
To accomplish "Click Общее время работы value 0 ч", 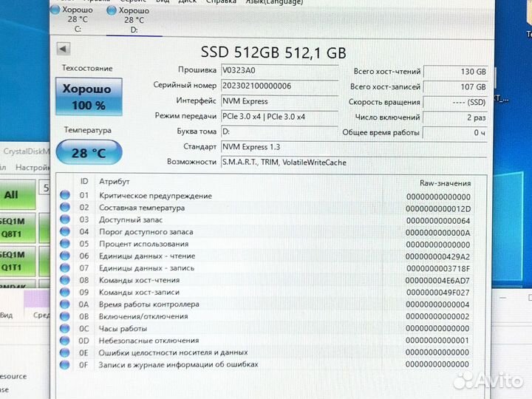I will point(456,133).
